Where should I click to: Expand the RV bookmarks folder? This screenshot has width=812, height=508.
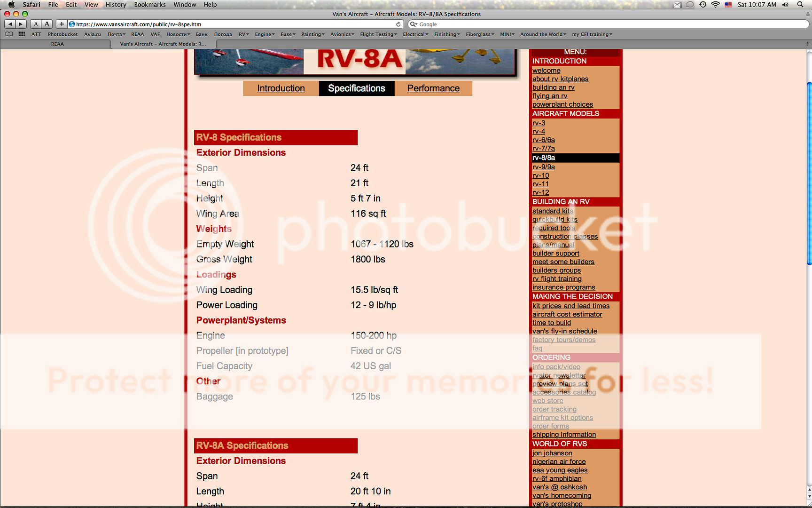coord(243,34)
